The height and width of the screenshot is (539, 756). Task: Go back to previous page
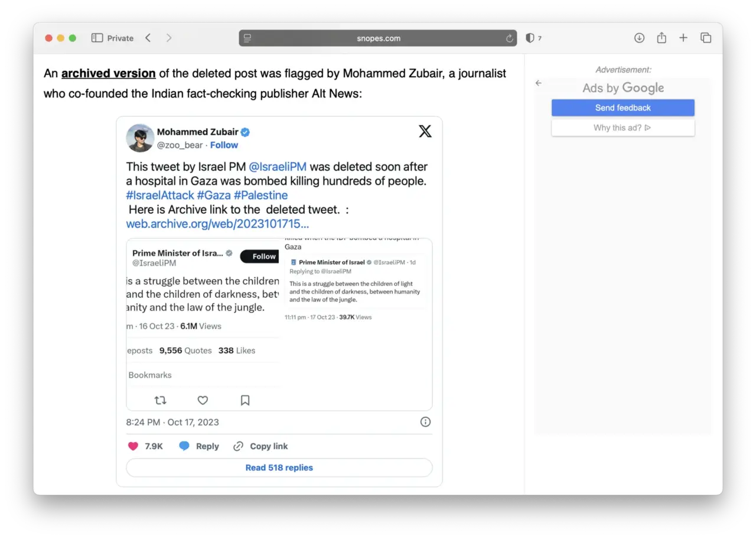click(148, 38)
